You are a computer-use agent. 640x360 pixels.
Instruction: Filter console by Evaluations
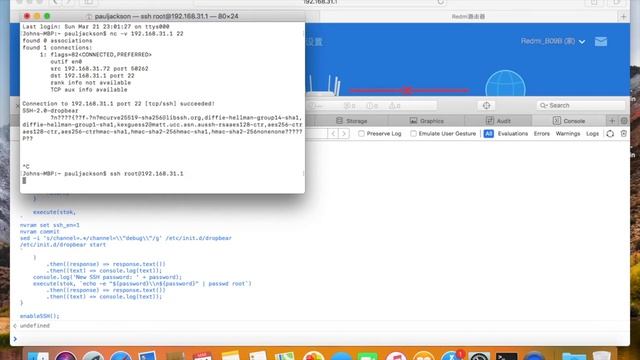pyautogui.click(x=513, y=133)
